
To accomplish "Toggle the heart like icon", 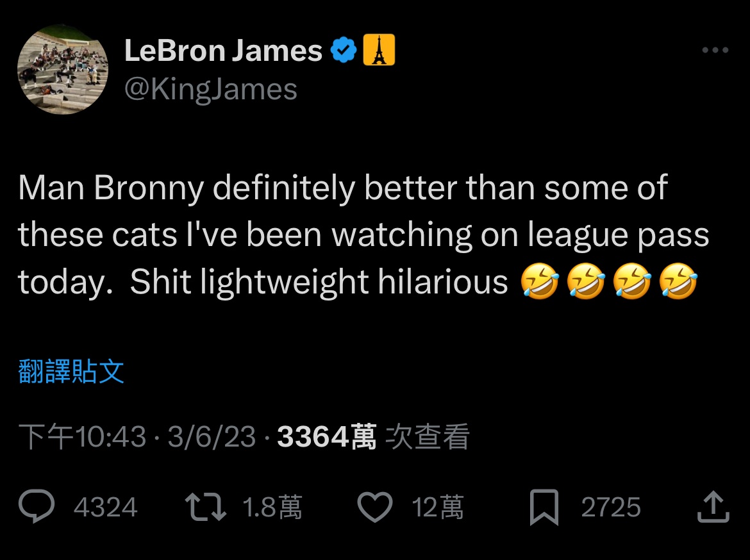I will (x=374, y=507).
